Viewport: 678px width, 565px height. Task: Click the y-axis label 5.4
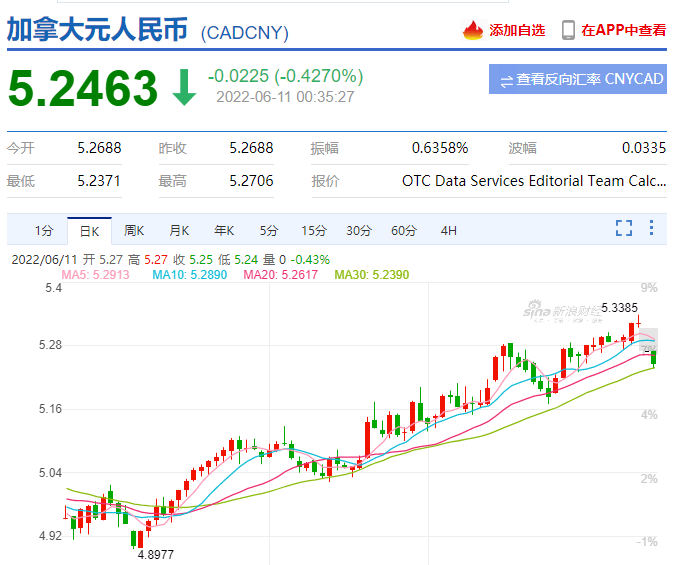pos(54,288)
